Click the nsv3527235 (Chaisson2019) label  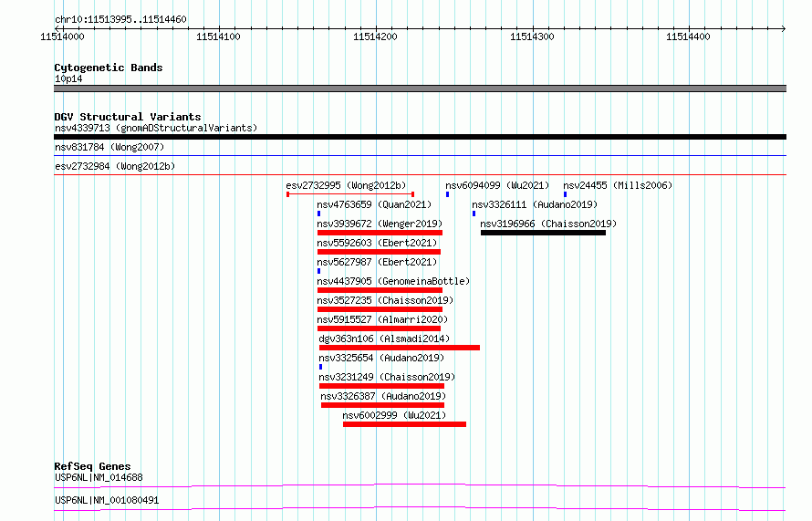point(385,300)
